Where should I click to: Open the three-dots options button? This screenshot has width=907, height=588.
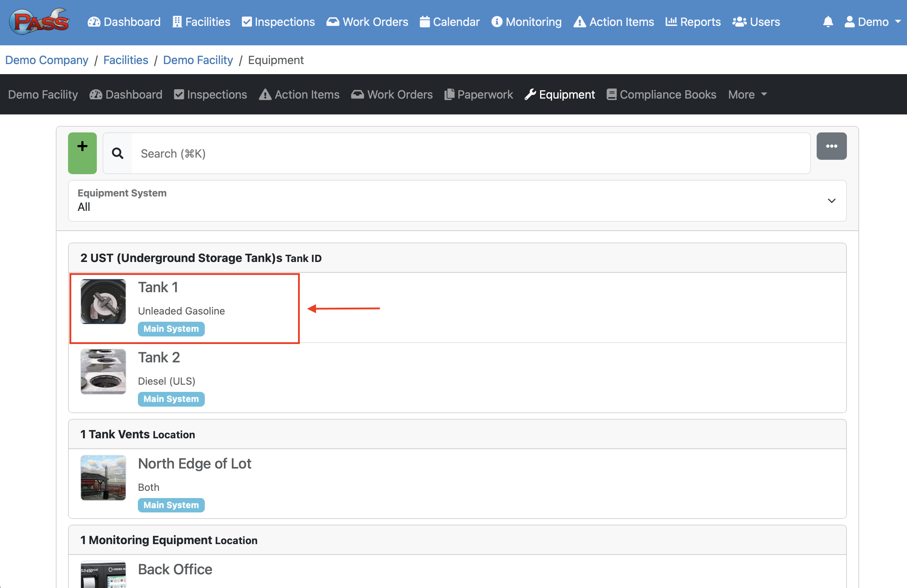(x=831, y=146)
